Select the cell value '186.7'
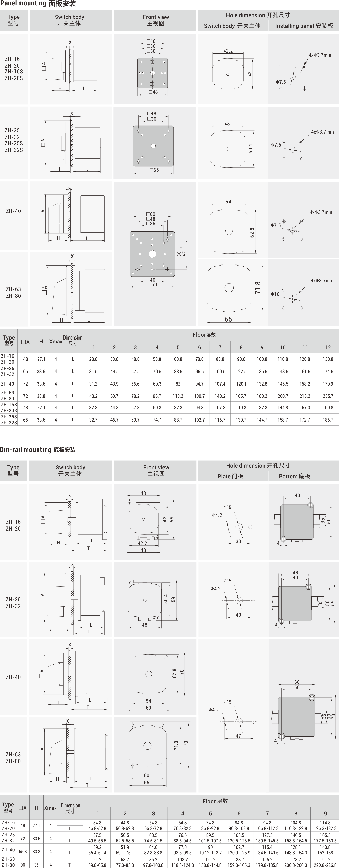The height and width of the screenshot is (868, 339). pos(328,420)
